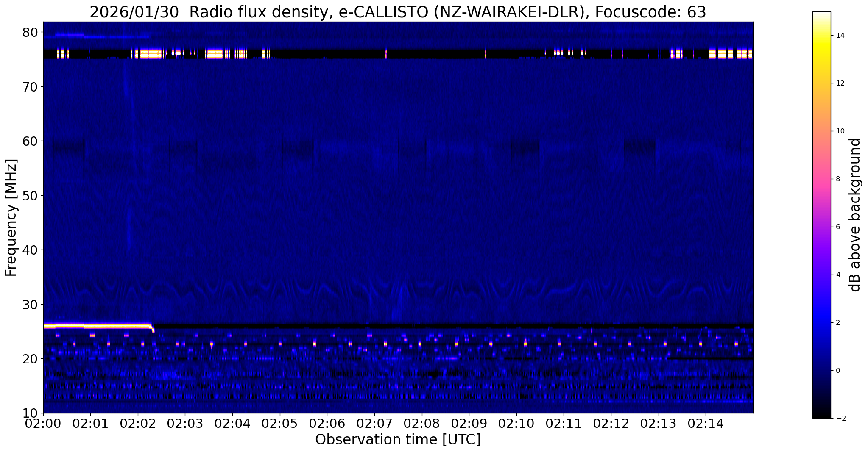The width and height of the screenshot is (868, 452).
Task: Click the 10 MHz frequency tick label
Action: (30, 413)
